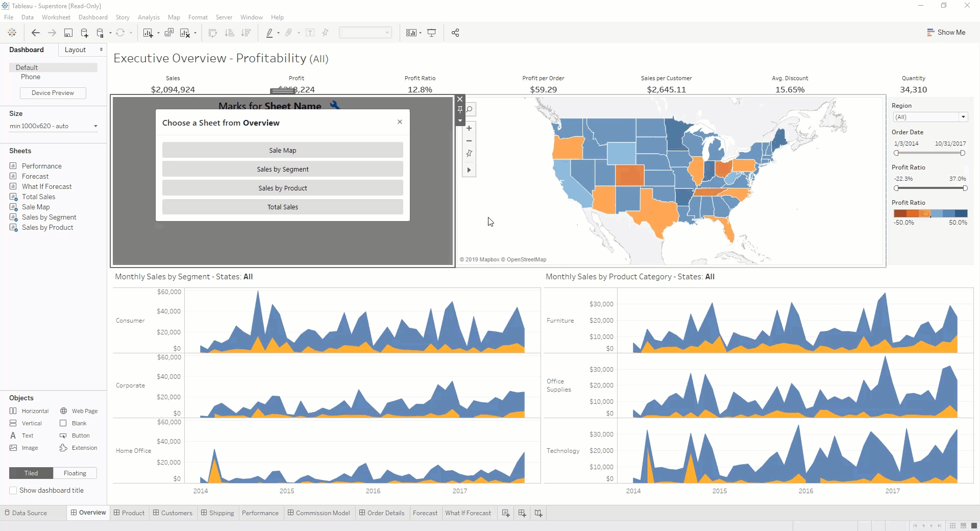Choose Sale Map in dialog
The height and width of the screenshot is (531, 980).
283,150
